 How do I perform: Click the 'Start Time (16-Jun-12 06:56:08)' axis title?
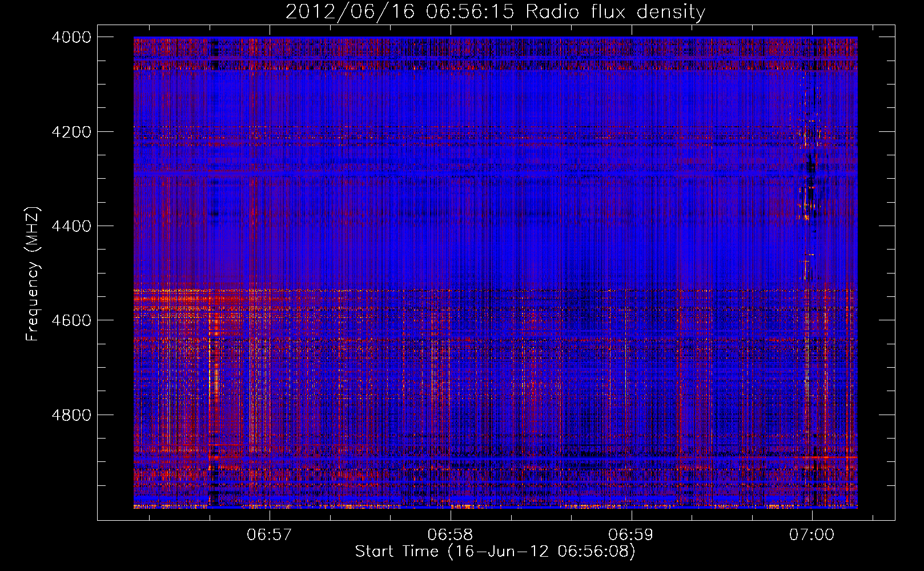(x=495, y=552)
